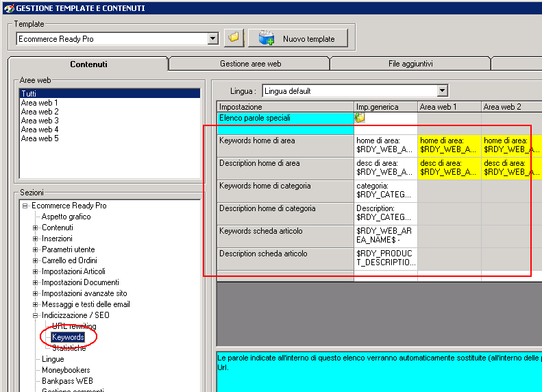Image resolution: width=542 pixels, height=392 pixels.
Task: Click generic Description home di categoria cell
Action: point(386,214)
